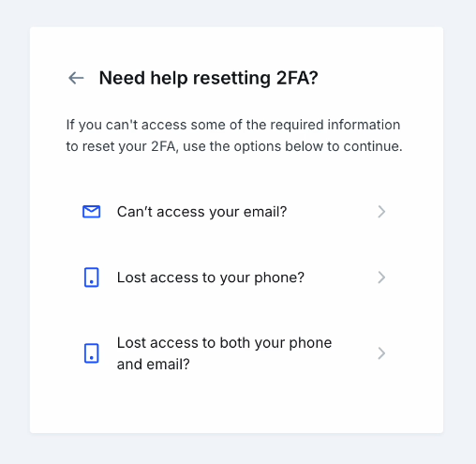Open the chevron for 'Lost access to your phone?'
This screenshot has height=464, width=476.
point(381,277)
